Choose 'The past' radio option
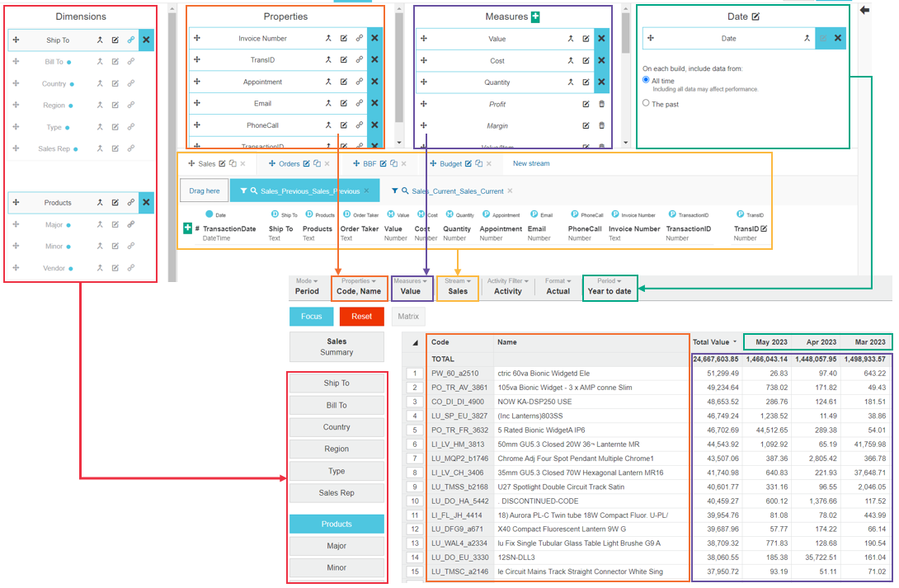The image size is (899, 588). [647, 104]
